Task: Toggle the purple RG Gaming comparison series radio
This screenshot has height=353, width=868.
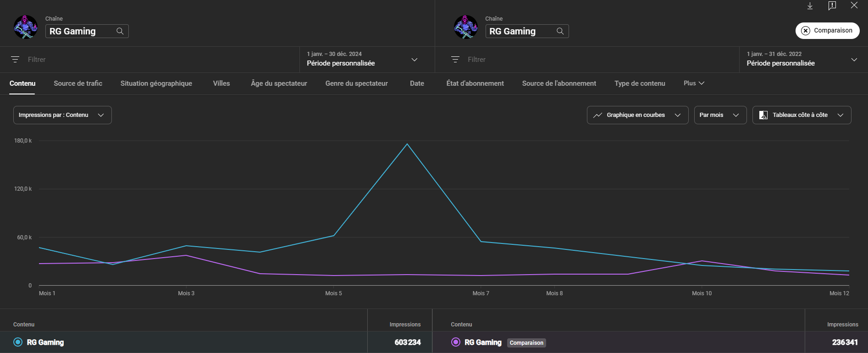Action: tap(456, 342)
